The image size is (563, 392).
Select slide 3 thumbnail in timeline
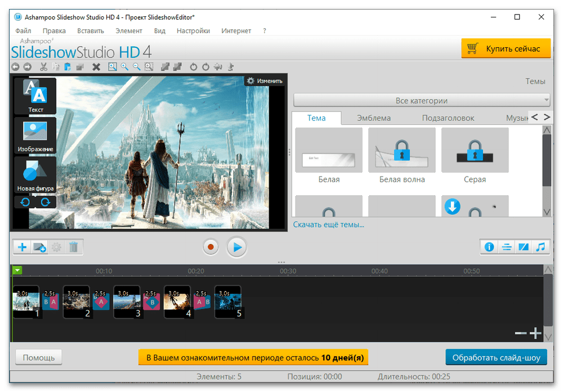(x=127, y=302)
